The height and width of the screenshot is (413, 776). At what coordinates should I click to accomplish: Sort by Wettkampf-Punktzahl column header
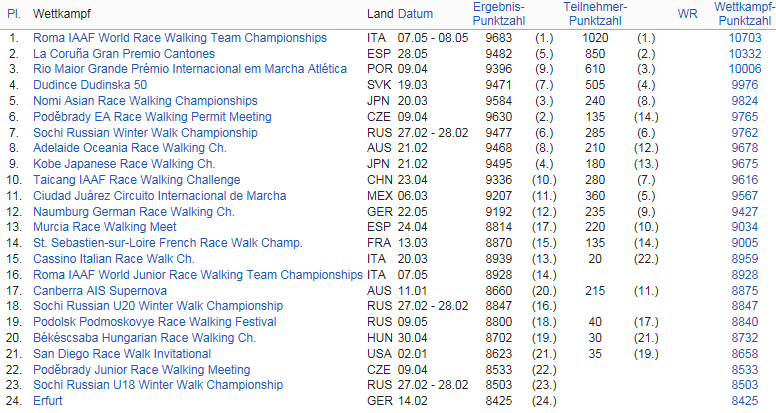pos(745,14)
